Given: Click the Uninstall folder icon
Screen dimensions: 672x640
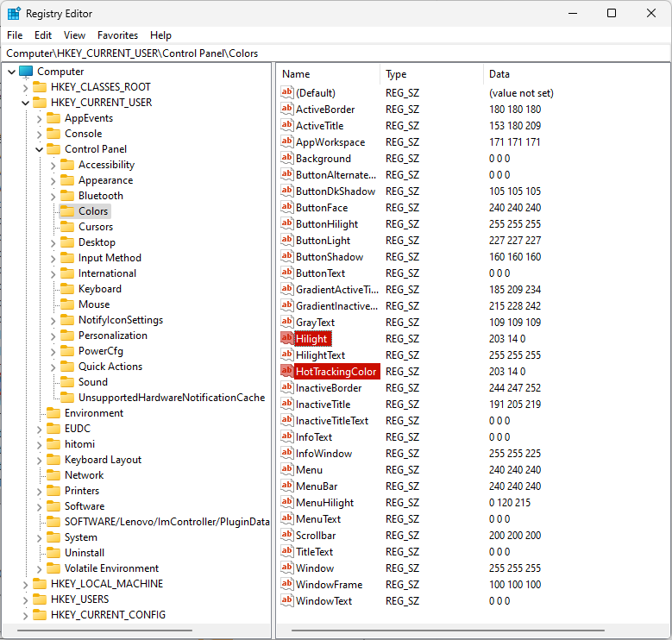Looking at the screenshot, I should tap(53, 553).
